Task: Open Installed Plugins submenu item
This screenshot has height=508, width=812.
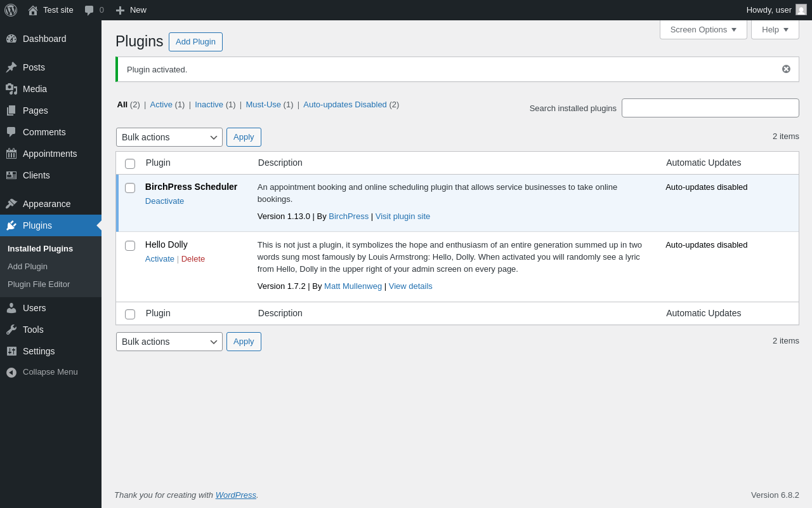Action: coord(40,249)
